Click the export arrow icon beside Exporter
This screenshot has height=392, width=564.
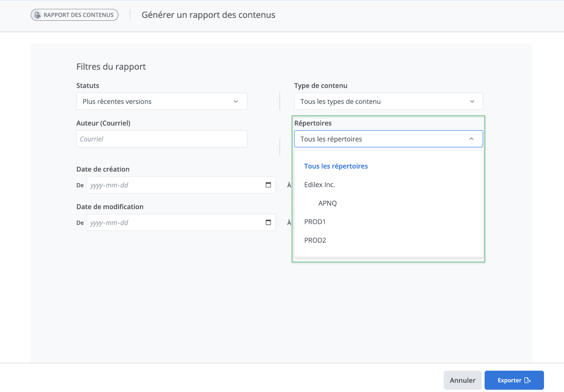(x=528, y=380)
